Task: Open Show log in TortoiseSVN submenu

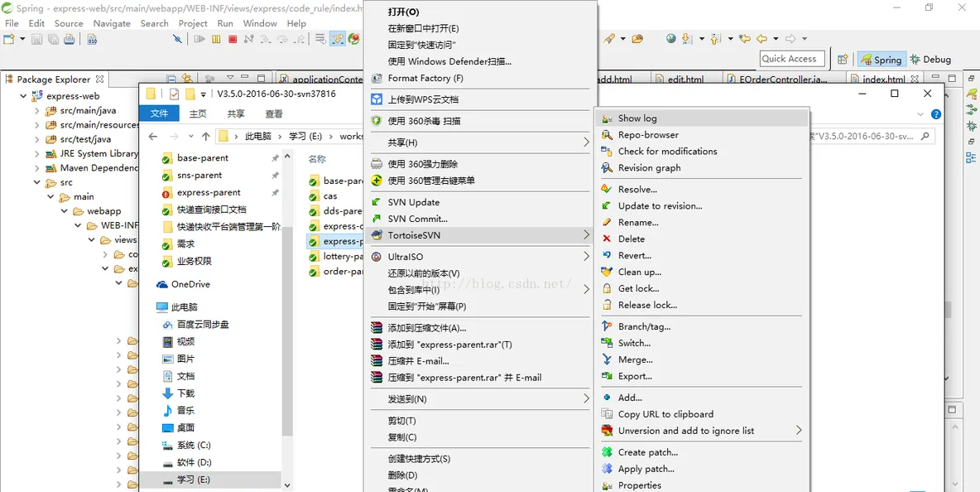Action: pyautogui.click(x=701, y=118)
